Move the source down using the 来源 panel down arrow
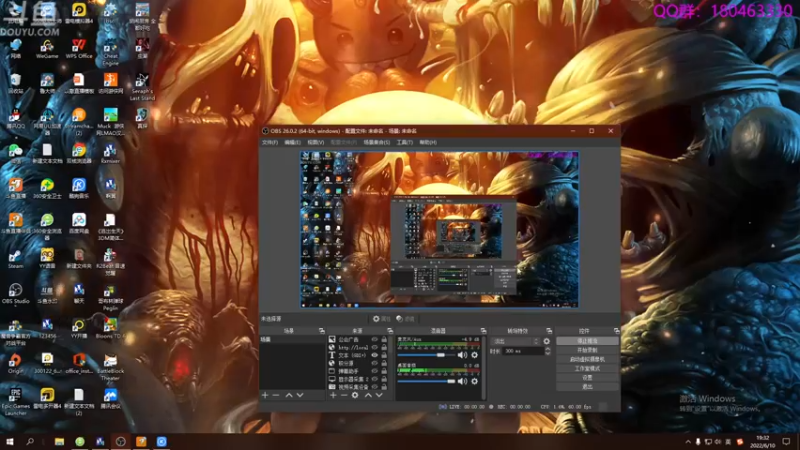 [379, 395]
